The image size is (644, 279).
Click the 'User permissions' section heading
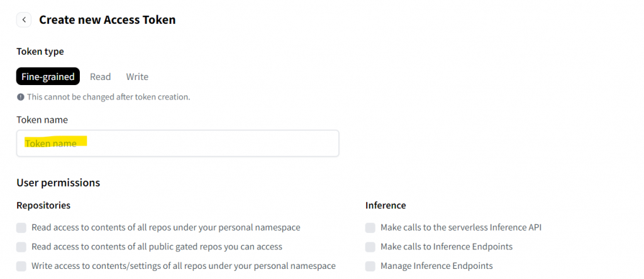click(x=58, y=183)
